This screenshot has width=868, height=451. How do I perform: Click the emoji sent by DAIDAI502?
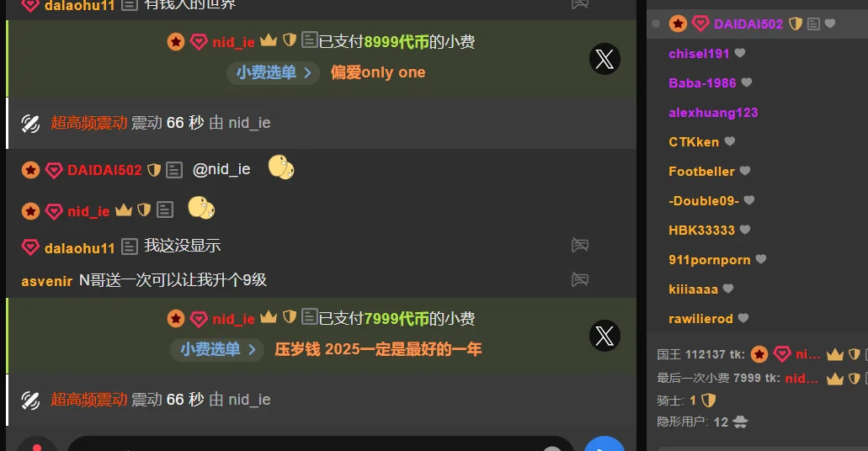pos(281,167)
